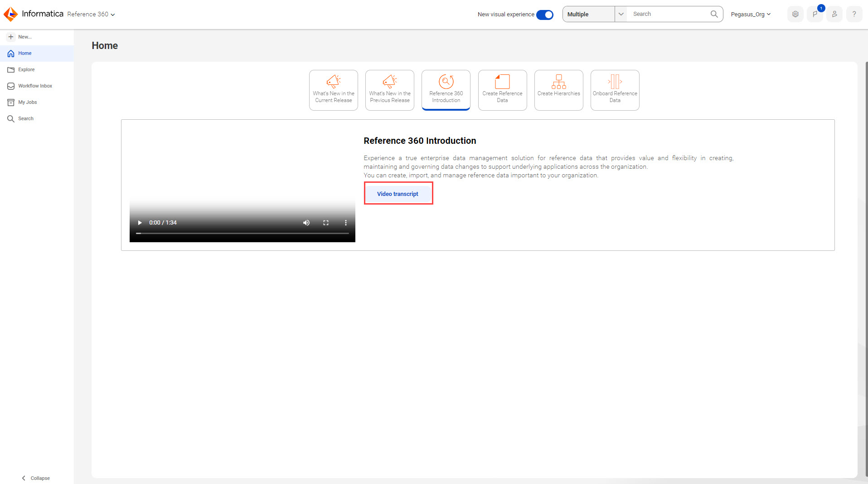Enter fullscreen for the video
Screen dimensions: 868x484
coord(326,223)
